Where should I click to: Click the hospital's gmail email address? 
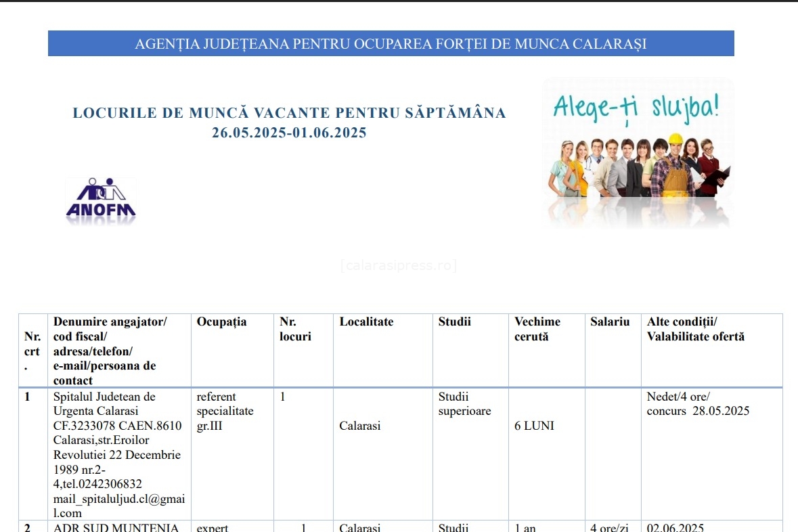(x=119, y=506)
